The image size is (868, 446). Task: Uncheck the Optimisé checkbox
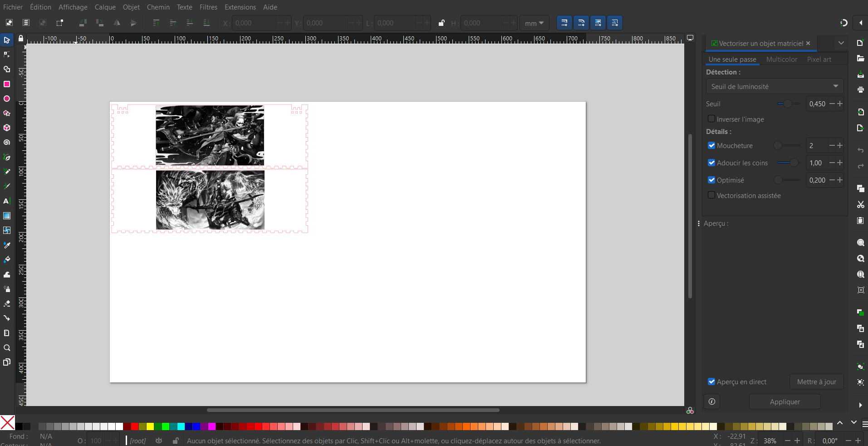(711, 180)
